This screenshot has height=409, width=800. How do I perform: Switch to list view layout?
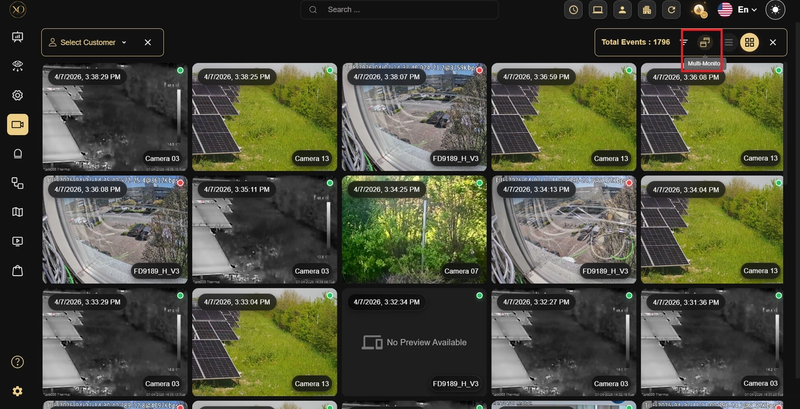tap(729, 42)
